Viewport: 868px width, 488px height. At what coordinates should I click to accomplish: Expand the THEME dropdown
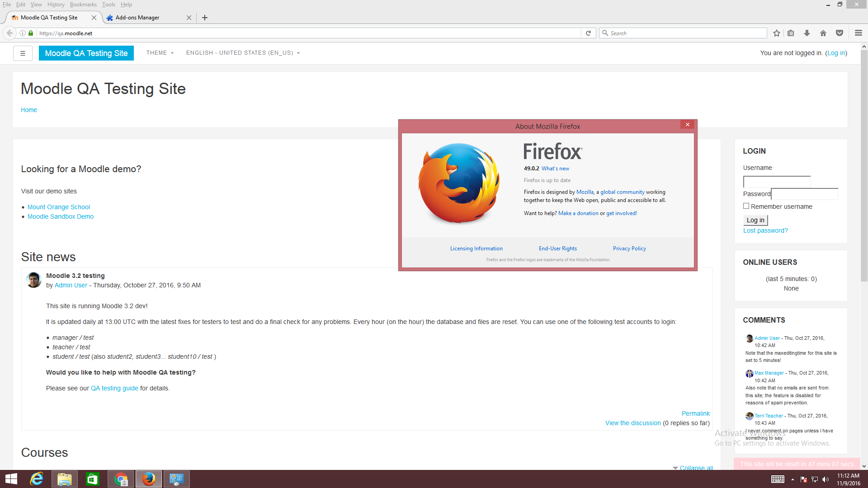[x=160, y=53]
